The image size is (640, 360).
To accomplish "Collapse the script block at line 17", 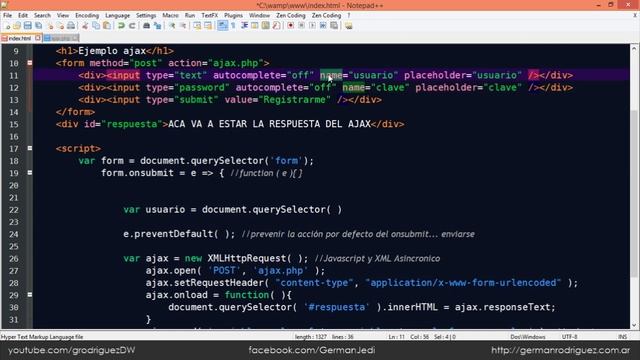I will [30, 148].
